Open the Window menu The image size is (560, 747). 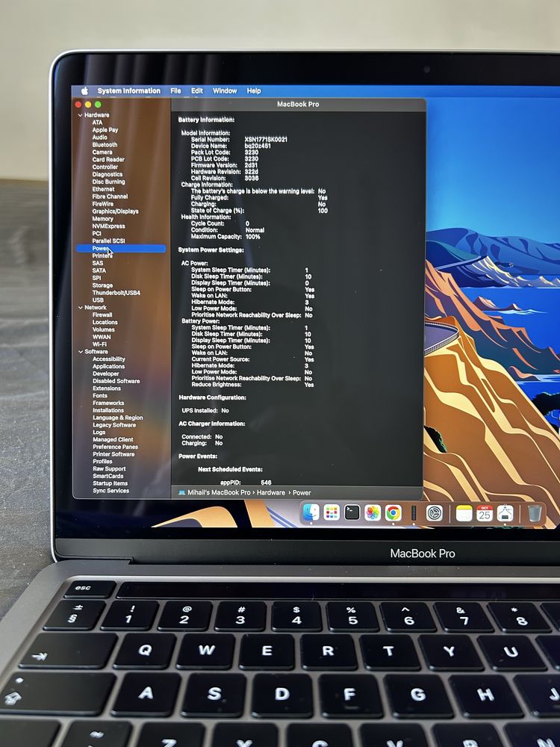(x=225, y=90)
